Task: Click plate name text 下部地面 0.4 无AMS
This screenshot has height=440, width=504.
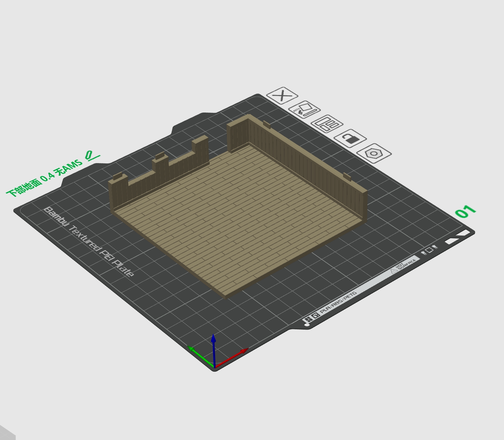Action: coord(44,178)
